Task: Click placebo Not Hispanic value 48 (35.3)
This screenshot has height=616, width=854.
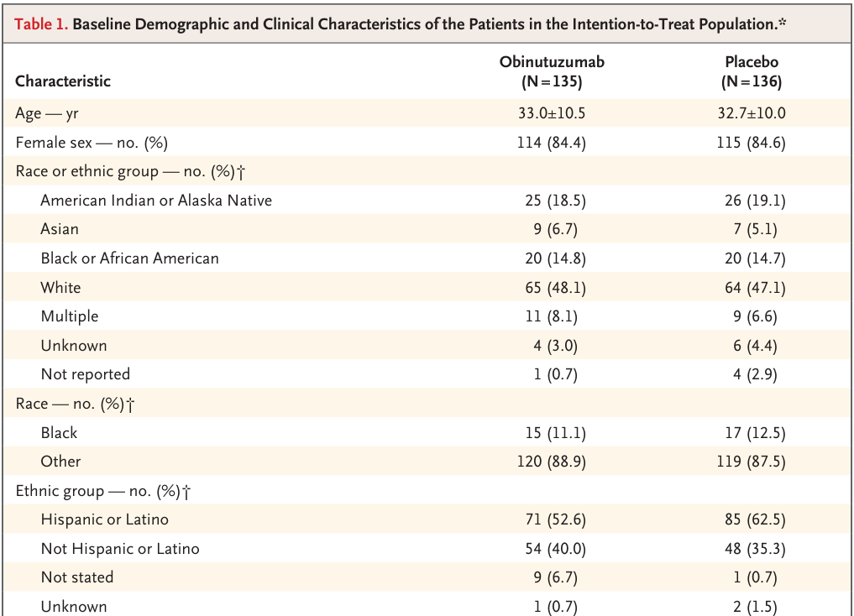Action: (755, 549)
